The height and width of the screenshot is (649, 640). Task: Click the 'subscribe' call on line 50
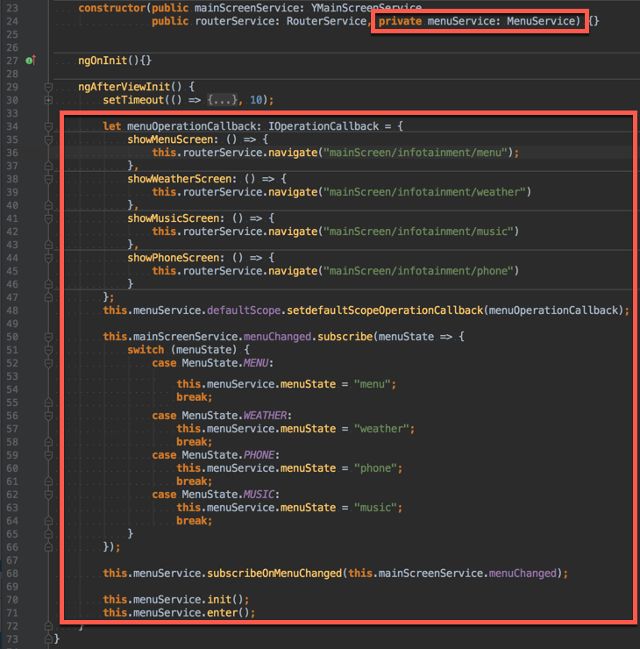[345, 337]
